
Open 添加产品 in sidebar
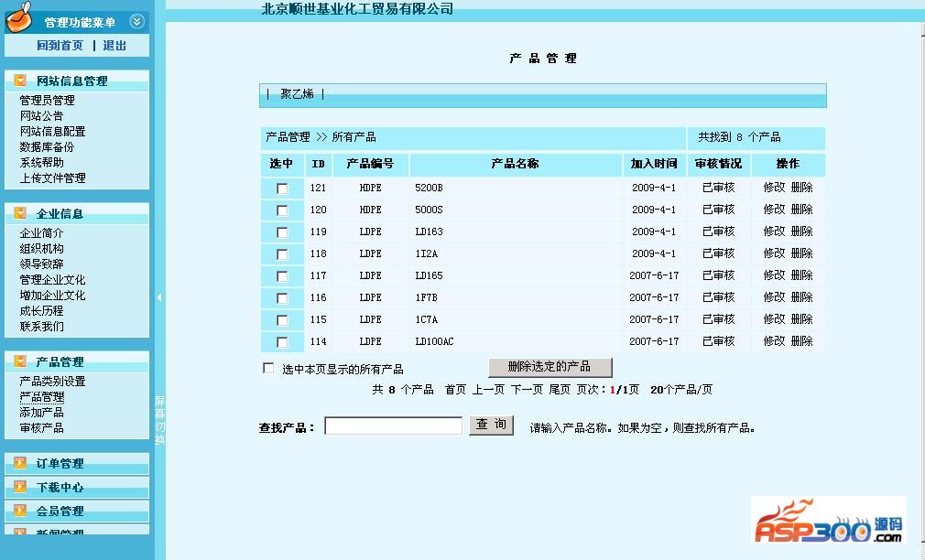(x=41, y=412)
